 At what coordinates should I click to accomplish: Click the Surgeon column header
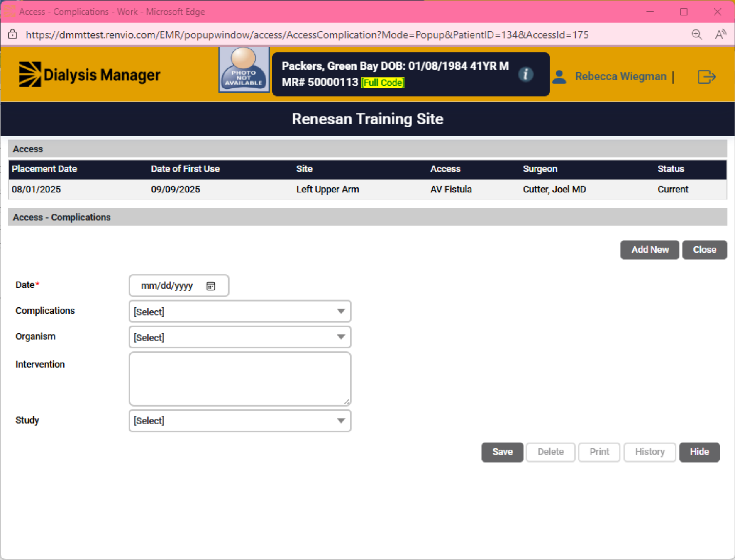pos(540,169)
